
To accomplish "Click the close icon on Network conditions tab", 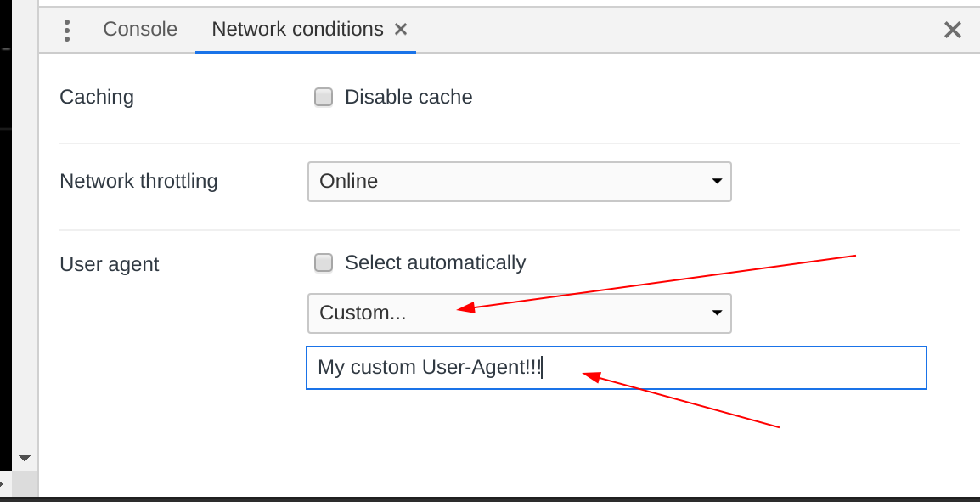I will tap(400, 29).
